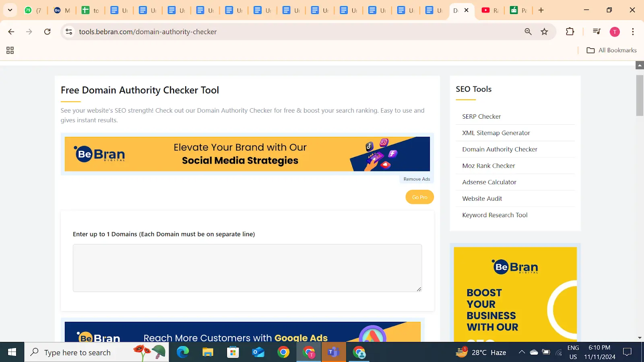Switch to the green sheet tab labeled 'to'
This screenshot has height=362, width=644.
point(91,10)
